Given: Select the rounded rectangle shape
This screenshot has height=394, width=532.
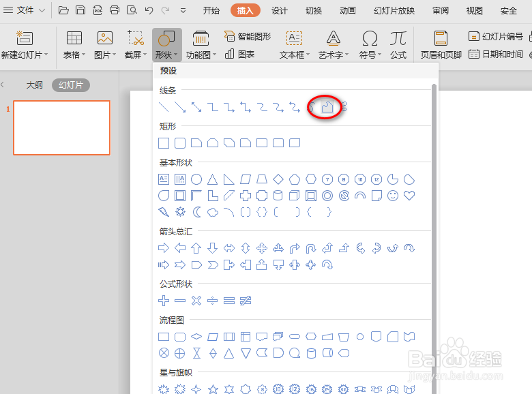Looking at the screenshot, I should tap(180, 143).
